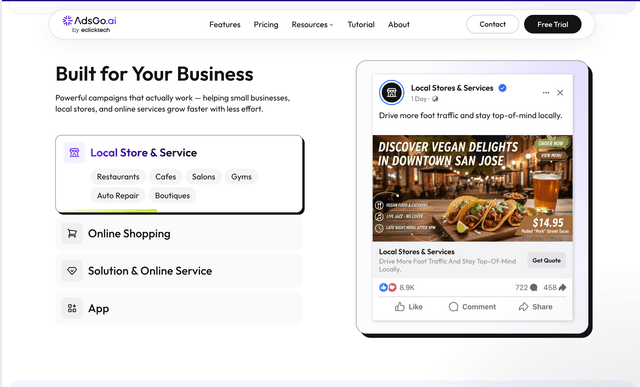The width and height of the screenshot is (640, 387).
Task: Open the Pricing page link
Action: (x=266, y=24)
